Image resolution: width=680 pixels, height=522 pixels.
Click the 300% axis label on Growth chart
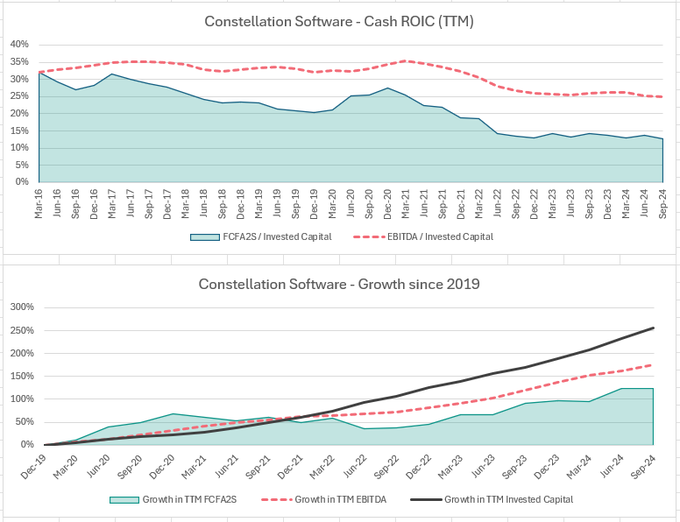(x=22, y=307)
